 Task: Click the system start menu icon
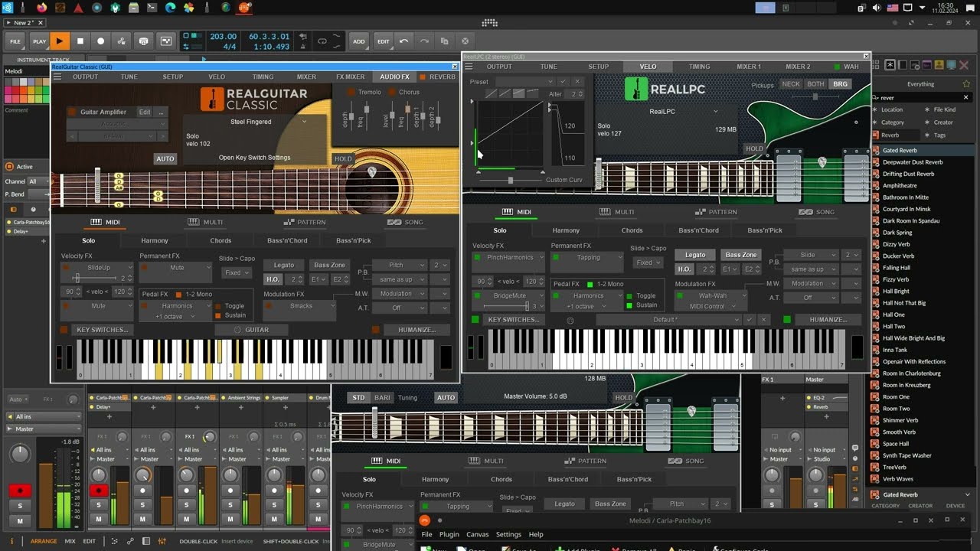8,8
